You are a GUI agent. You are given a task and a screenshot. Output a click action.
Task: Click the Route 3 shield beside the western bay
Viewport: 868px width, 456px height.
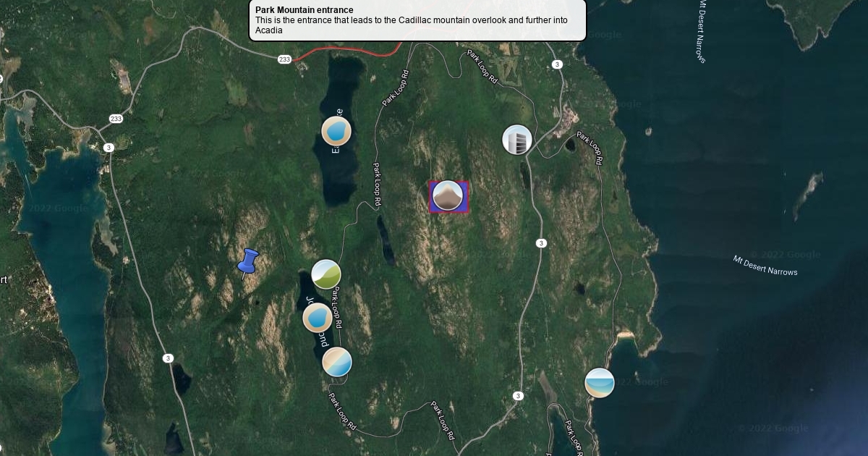(x=109, y=148)
